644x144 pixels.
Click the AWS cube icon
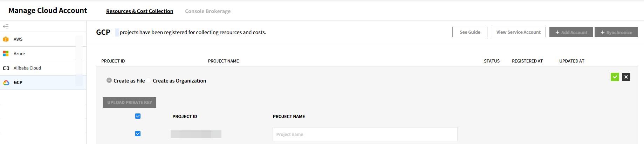tap(6, 39)
